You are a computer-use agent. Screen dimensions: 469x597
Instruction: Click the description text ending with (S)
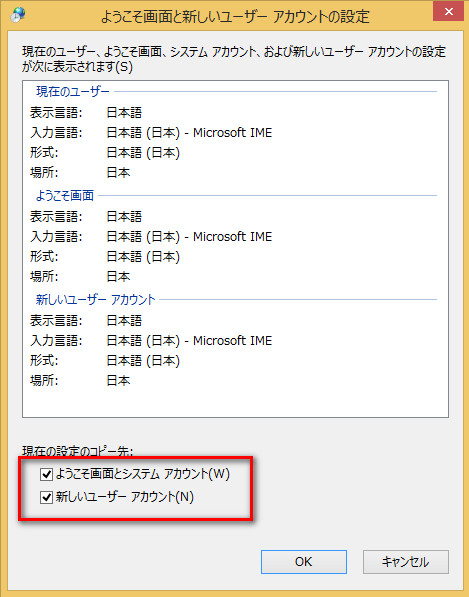pos(234,59)
